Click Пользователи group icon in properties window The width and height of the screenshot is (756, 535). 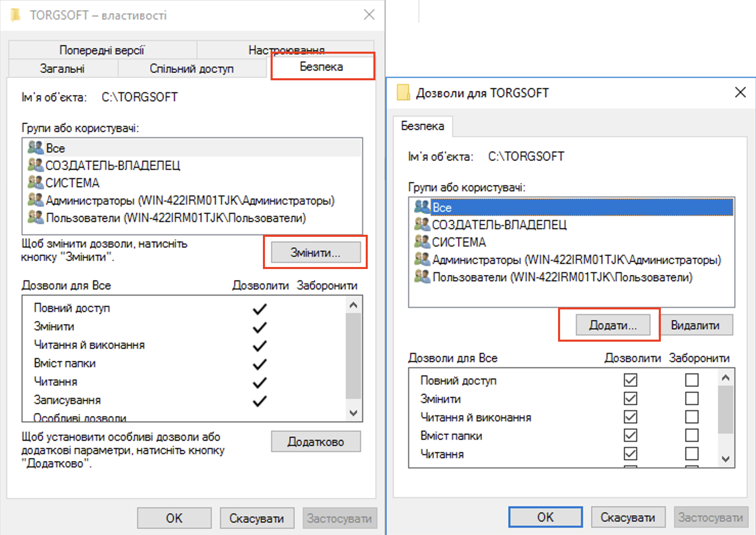pyautogui.click(x=35, y=217)
